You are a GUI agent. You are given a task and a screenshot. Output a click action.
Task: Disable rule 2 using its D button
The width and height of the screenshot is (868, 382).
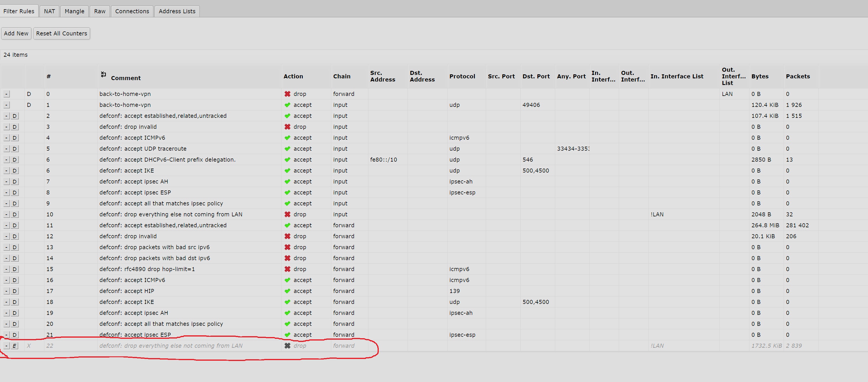[14, 116]
